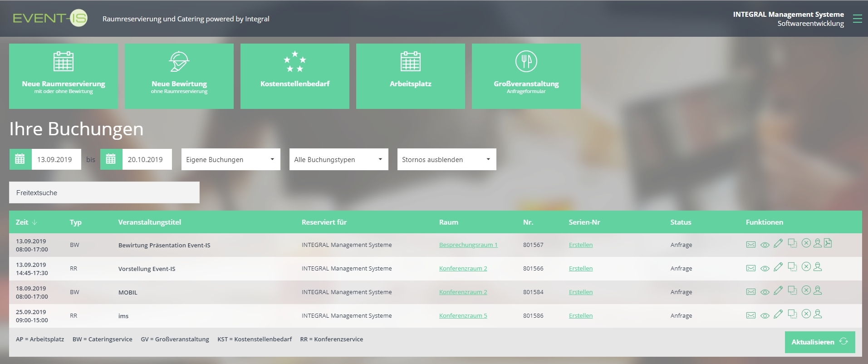Click the Veranstaltungstitel column header
The height and width of the screenshot is (364, 868).
pyautogui.click(x=149, y=222)
